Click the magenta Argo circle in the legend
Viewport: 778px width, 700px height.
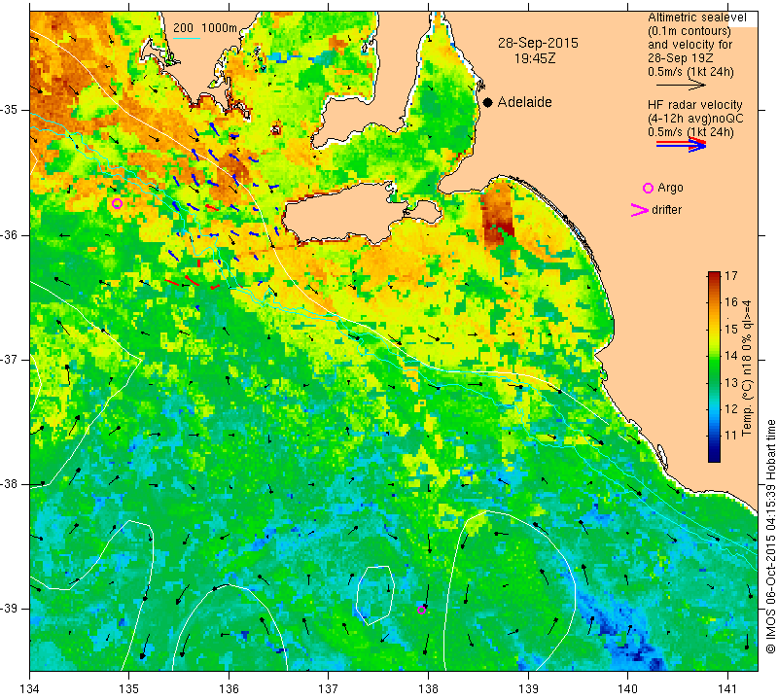648,188
